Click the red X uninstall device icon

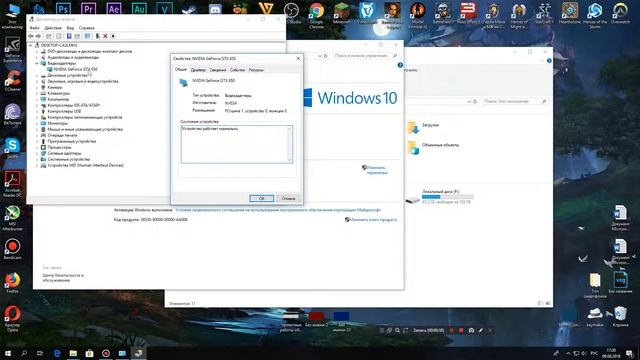[x=105, y=36]
